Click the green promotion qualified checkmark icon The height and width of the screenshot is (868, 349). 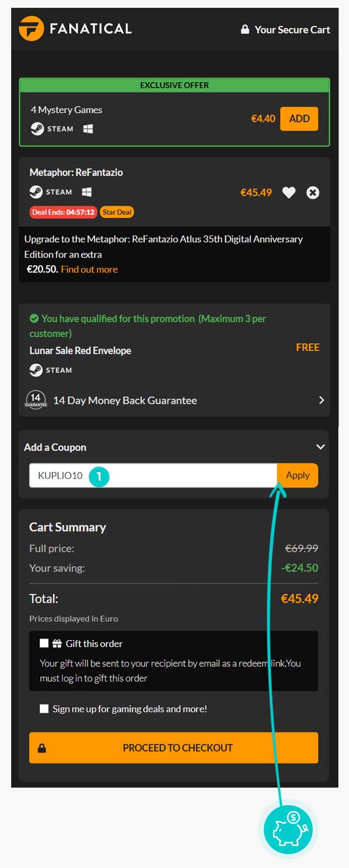(34, 319)
